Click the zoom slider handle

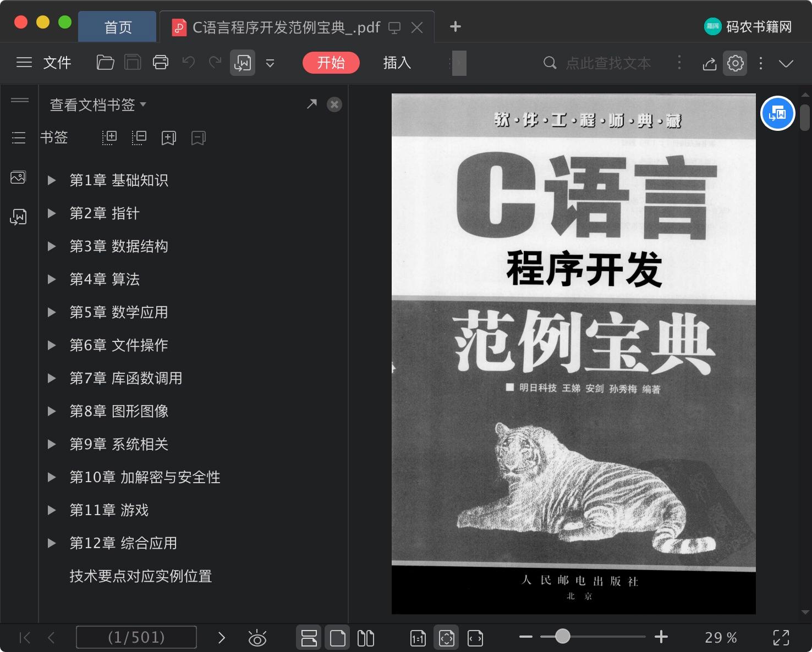(562, 637)
